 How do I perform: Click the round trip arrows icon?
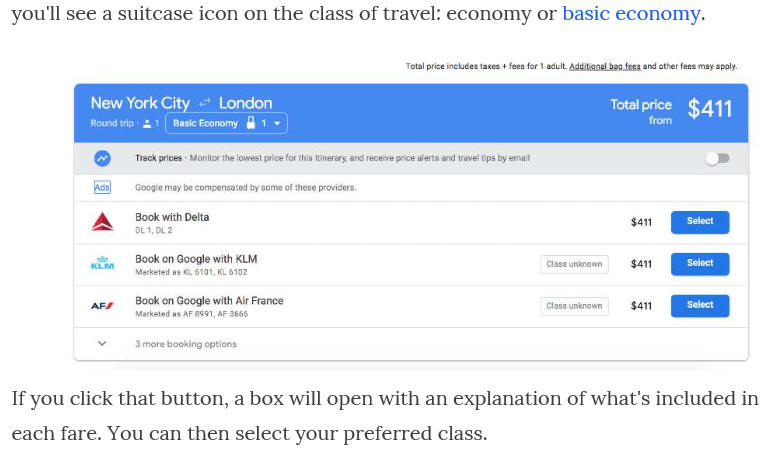point(204,103)
